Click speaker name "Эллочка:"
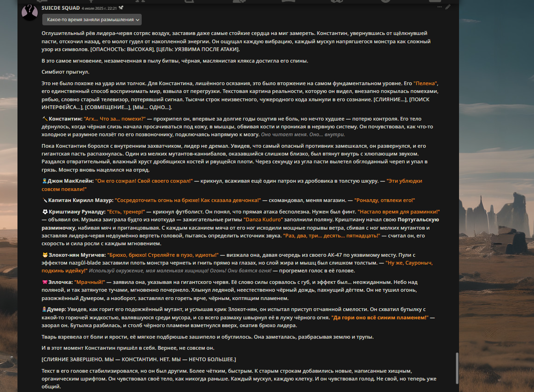Image resolution: width=534 pixels, height=392 pixels. pos(61,282)
